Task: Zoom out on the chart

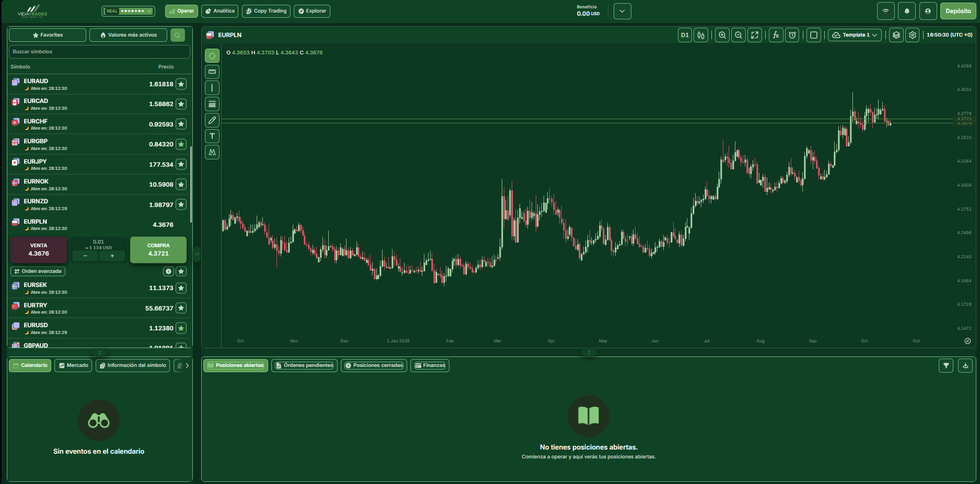Action: [x=739, y=35]
